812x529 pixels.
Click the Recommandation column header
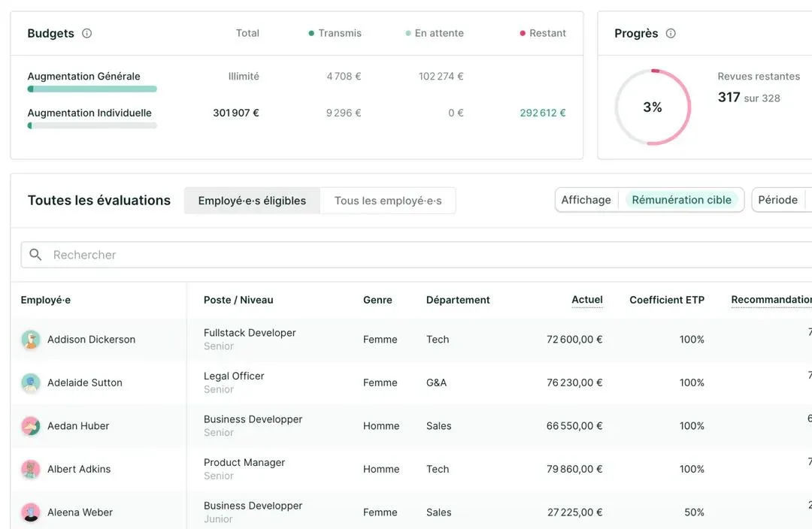(x=771, y=300)
